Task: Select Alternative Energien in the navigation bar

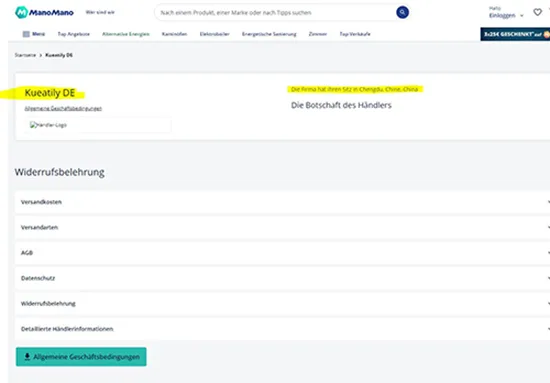Action: click(x=126, y=34)
